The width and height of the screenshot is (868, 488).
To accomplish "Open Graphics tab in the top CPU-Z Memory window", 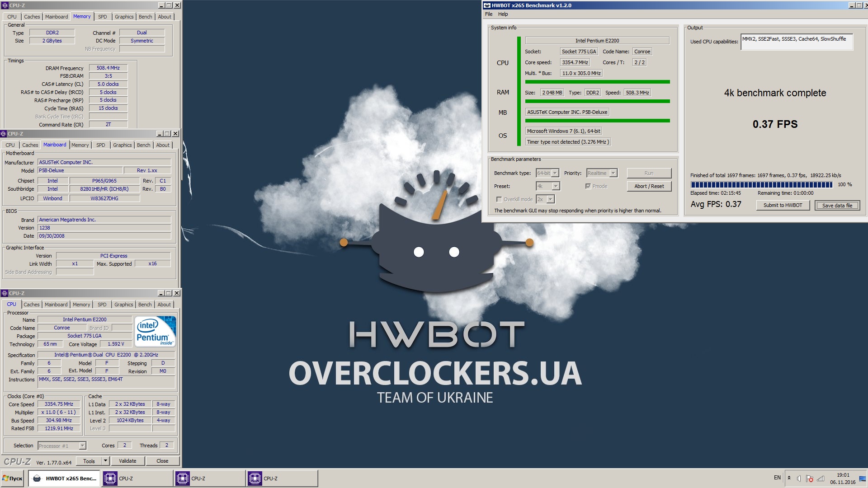I will [124, 17].
